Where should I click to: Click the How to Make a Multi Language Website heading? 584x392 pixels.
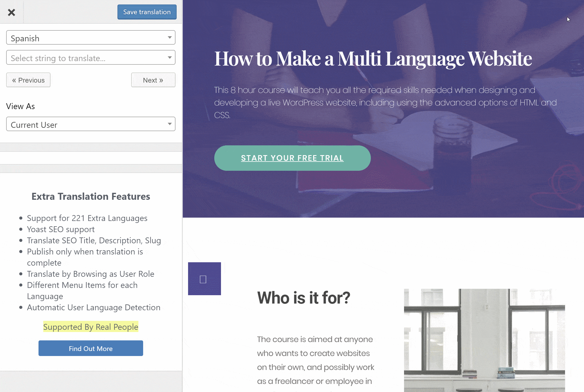[373, 57]
